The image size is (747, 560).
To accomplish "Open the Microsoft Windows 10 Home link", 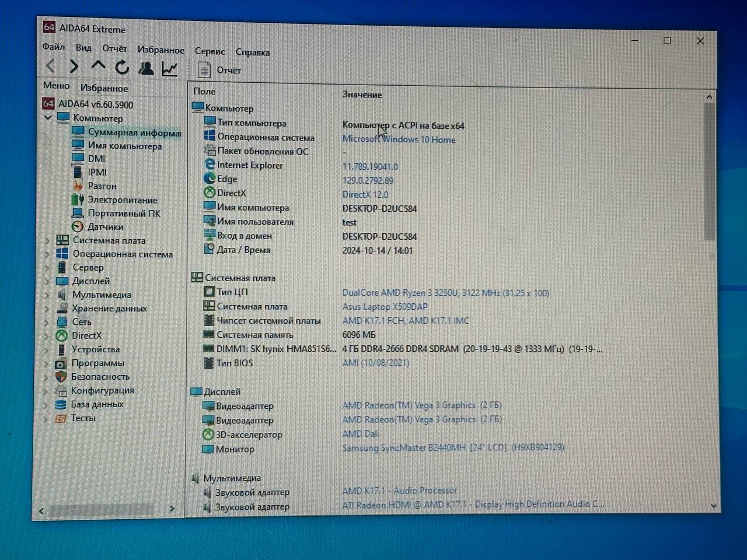I will pyautogui.click(x=399, y=139).
